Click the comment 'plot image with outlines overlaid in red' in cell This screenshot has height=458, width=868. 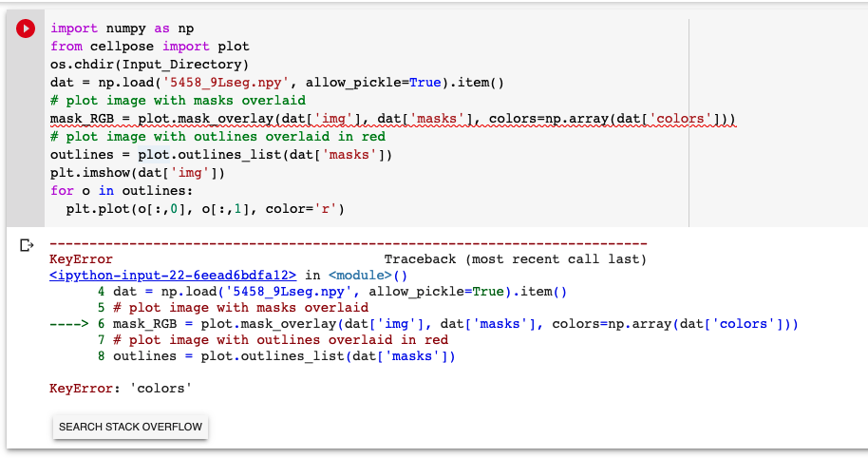click(217, 136)
